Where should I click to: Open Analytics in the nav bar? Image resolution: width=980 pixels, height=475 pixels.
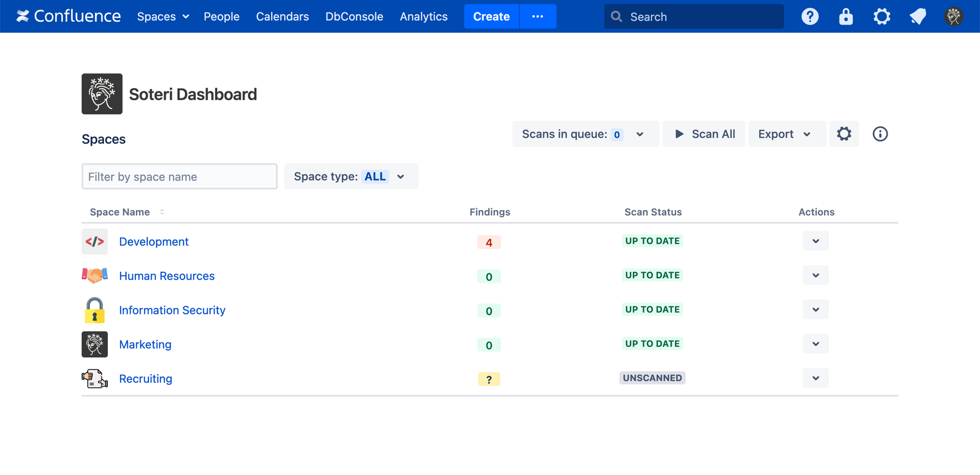424,16
